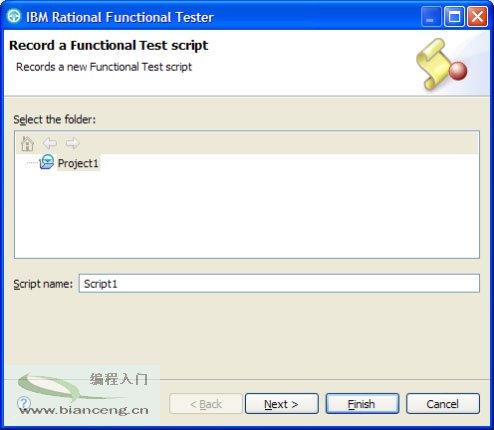Click the back arrow in folder navigator
The image size is (494, 430).
pos(50,144)
